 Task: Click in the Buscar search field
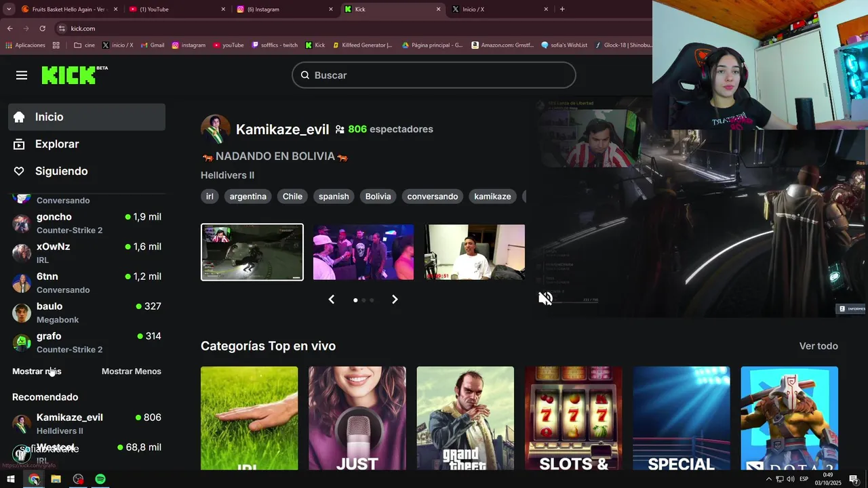click(434, 75)
